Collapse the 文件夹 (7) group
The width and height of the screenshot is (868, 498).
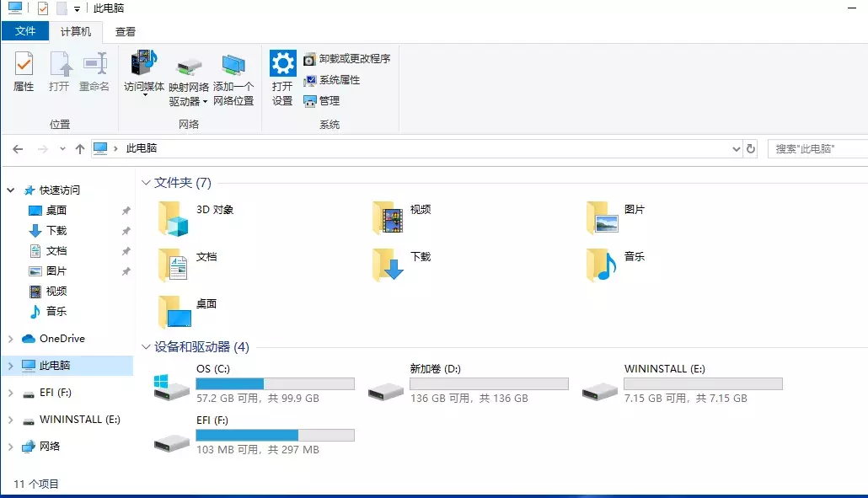146,183
